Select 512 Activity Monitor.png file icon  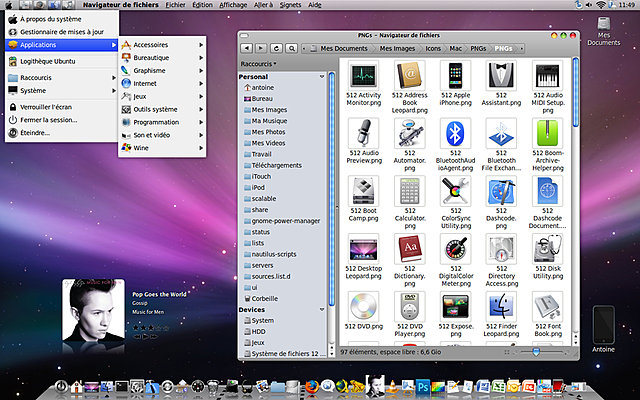(363, 76)
